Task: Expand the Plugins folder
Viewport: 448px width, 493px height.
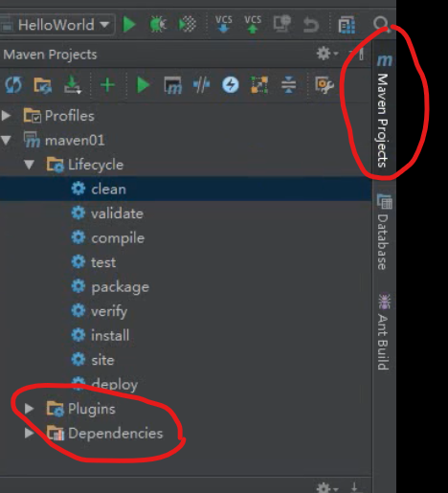Action: (29, 409)
